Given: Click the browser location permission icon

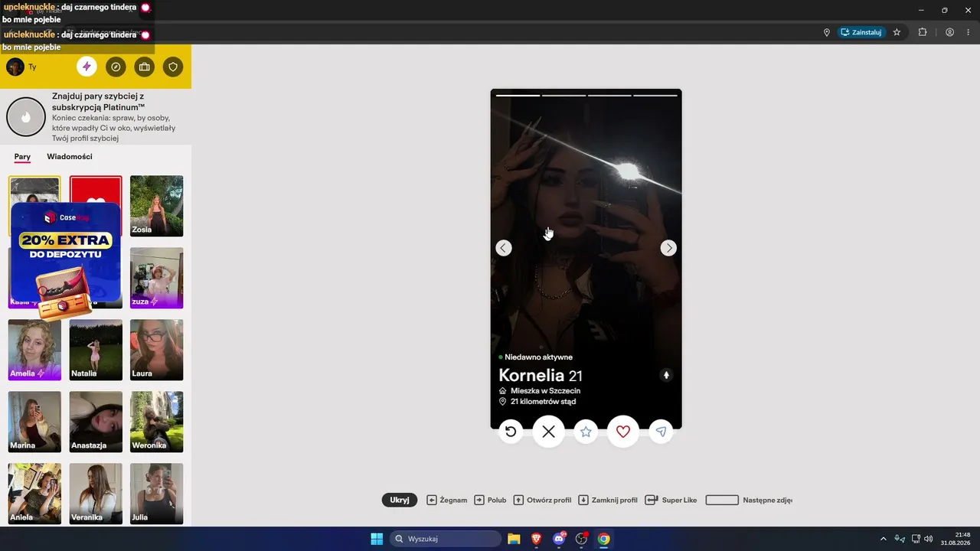Looking at the screenshot, I should tap(827, 32).
